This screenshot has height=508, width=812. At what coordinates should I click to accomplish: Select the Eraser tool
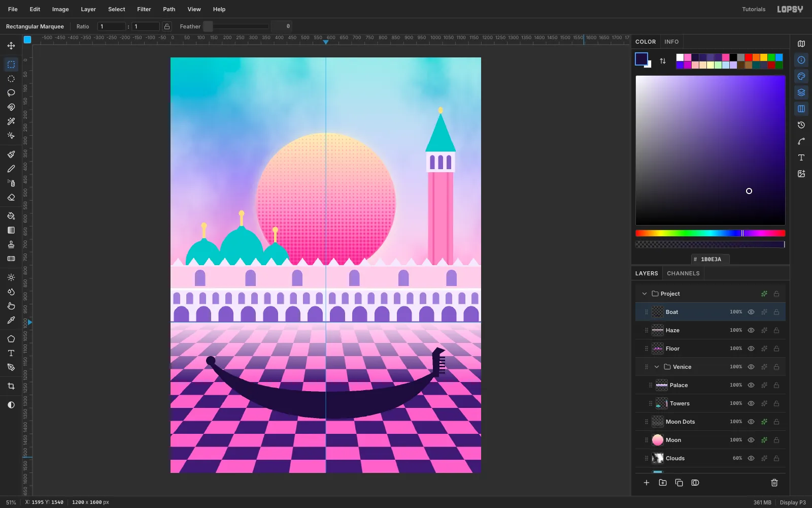click(x=11, y=197)
